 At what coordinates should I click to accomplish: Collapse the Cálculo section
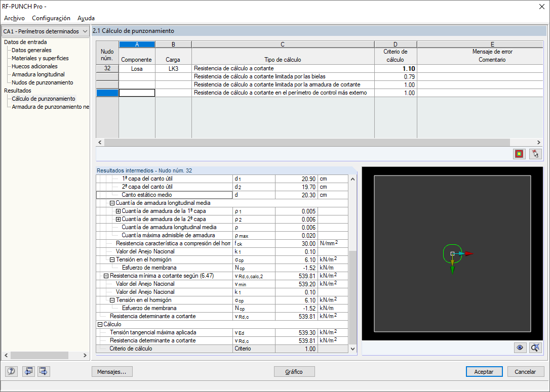point(100,324)
